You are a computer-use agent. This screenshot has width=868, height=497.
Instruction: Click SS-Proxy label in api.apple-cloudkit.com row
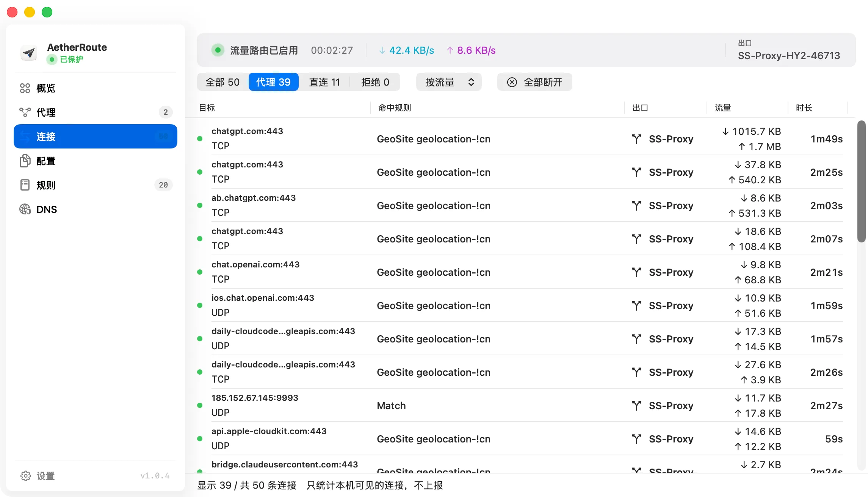pos(671,439)
